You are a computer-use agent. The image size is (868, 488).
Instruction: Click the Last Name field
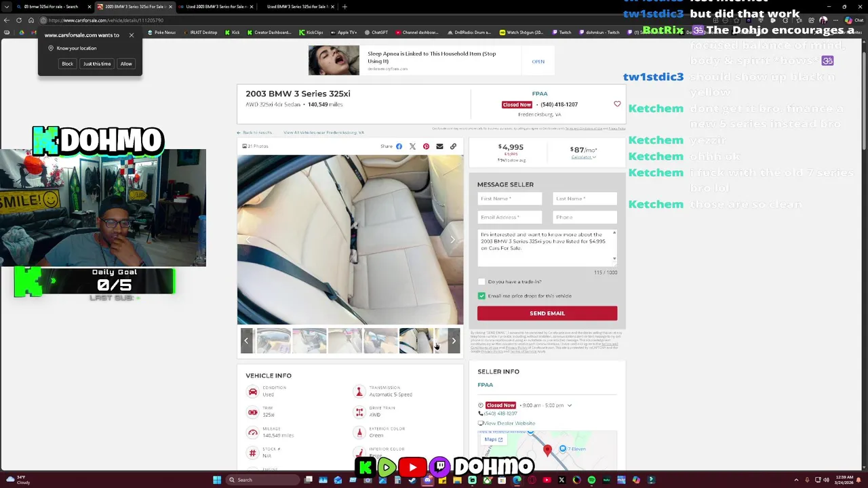(x=585, y=199)
